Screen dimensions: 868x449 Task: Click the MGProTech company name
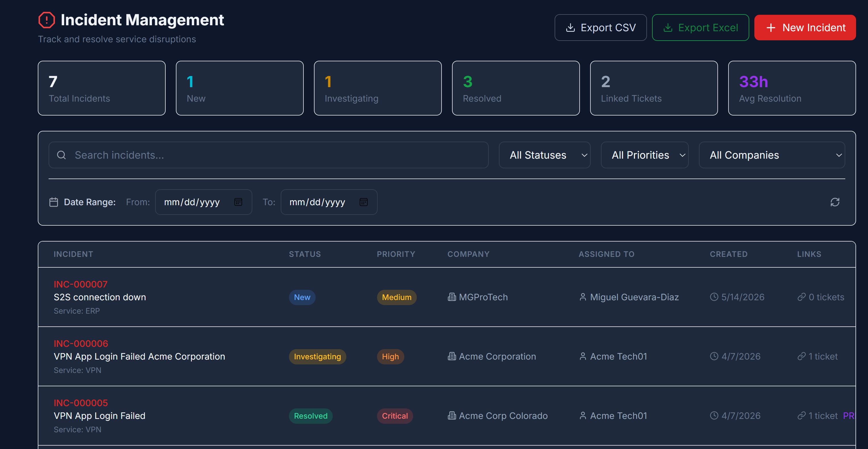point(483,297)
